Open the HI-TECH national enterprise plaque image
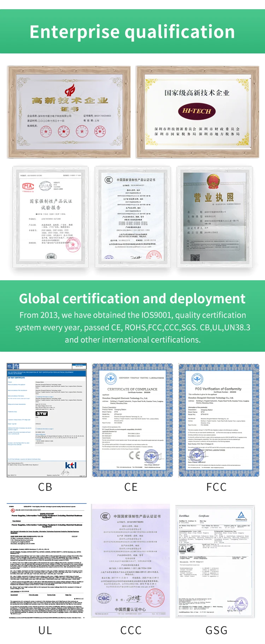This screenshot has height=644, width=265. tap(197, 112)
